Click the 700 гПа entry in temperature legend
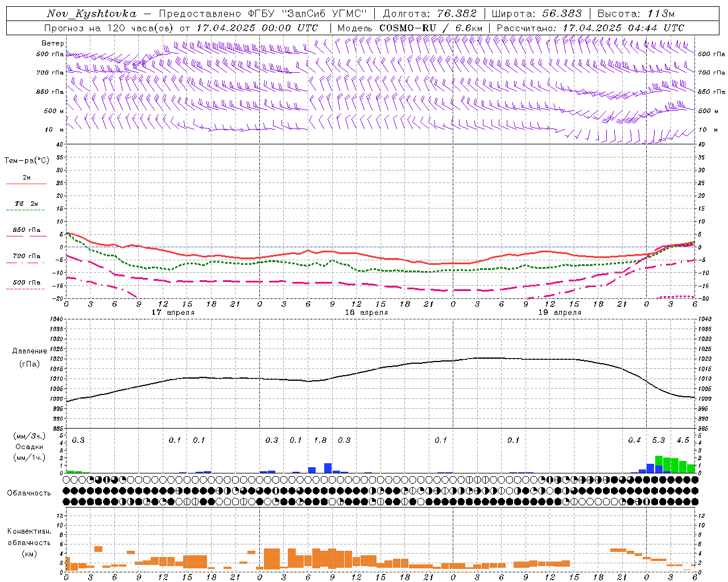Screen dimensions: 728x582 pos(27,256)
